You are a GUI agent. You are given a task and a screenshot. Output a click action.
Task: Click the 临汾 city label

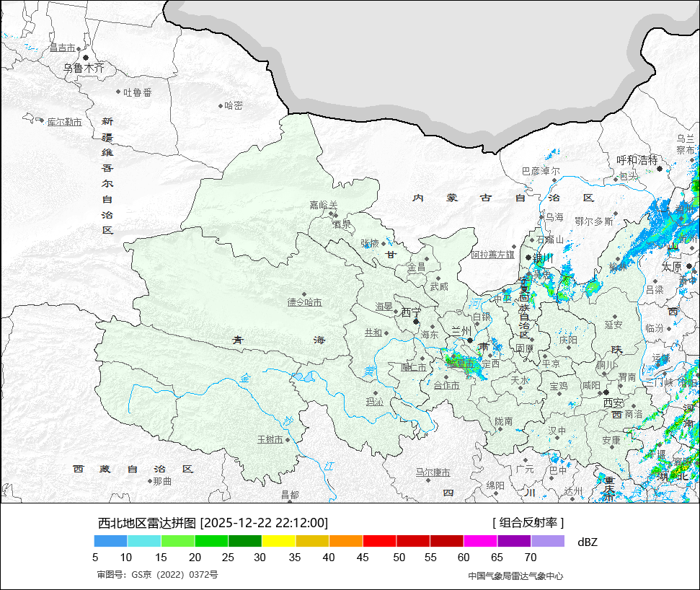pos(655,328)
